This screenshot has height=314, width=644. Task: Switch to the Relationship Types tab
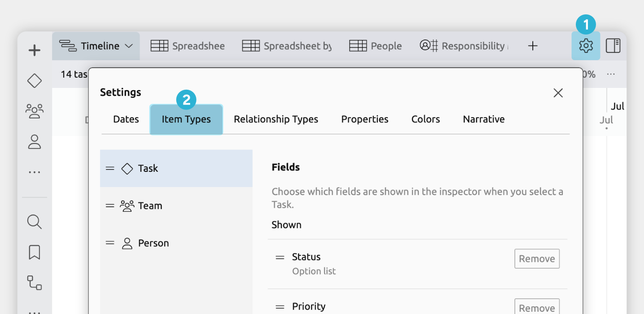[276, 119]
